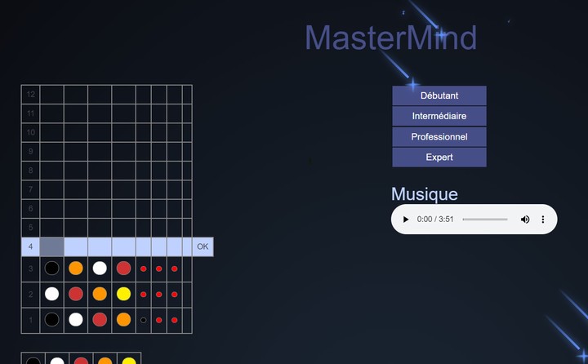Click the white peg in row 1

[76, 320]
